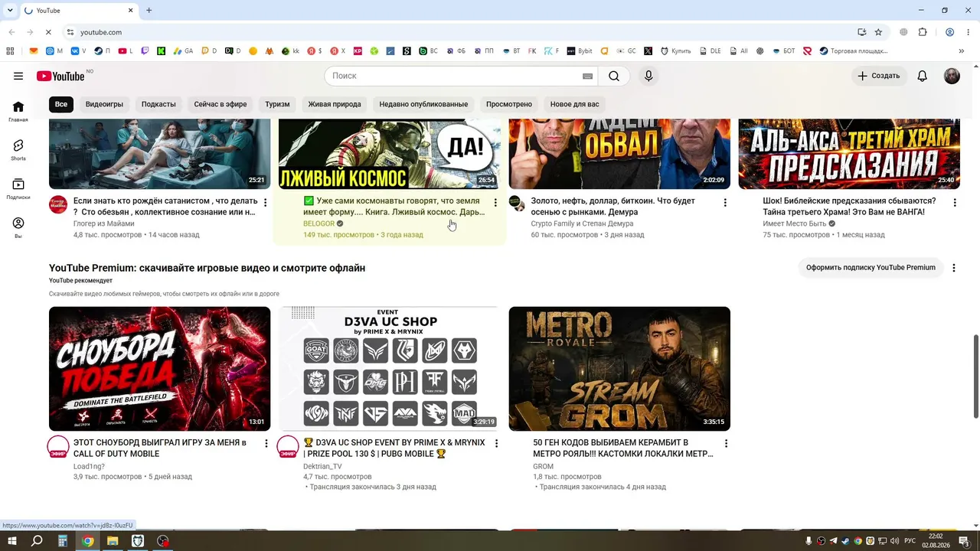Open more options for 50 ГЕН КОДОВ video
This screenshot has width=980, height=551.
(x=726, y=444)
